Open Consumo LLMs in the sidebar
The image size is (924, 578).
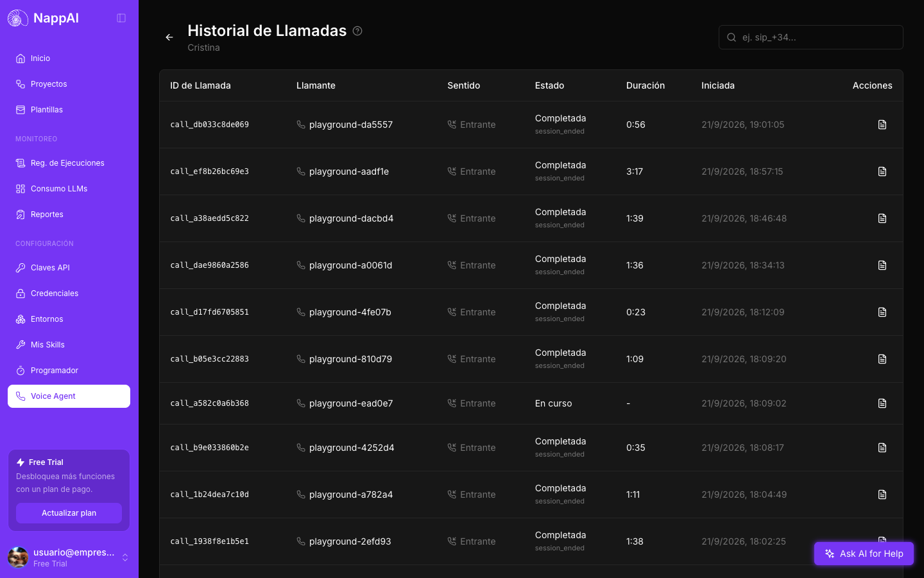click(x=69, y=189)
